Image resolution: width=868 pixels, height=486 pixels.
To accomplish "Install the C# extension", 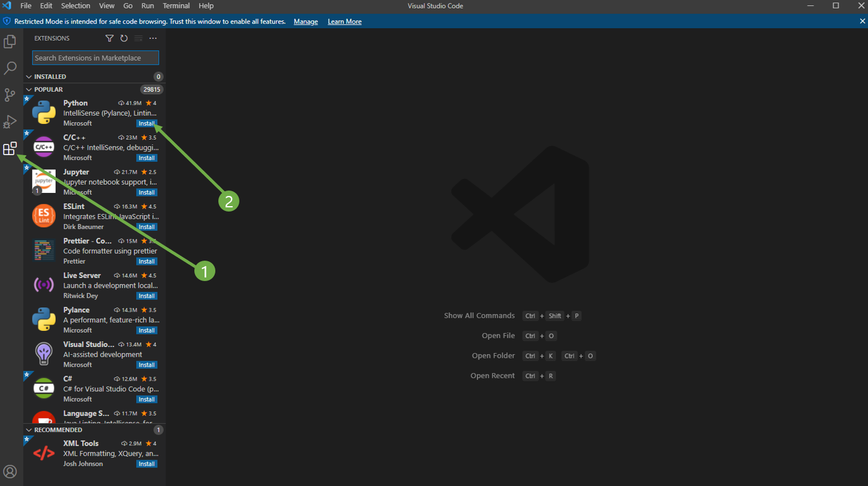I will click(x=146, y=399).
